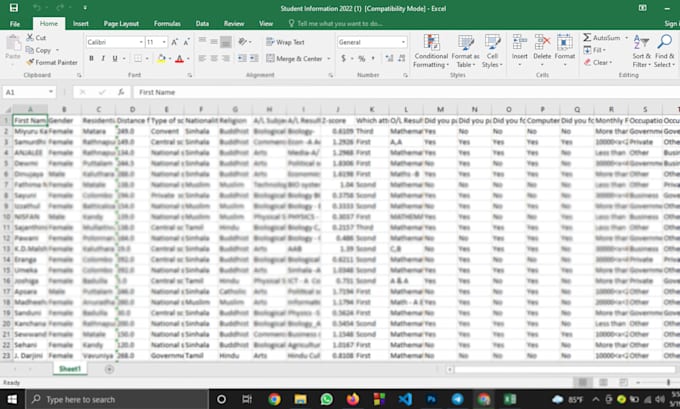Viewport: 680px width, 409px height.
Task: Open Conditional Formatting menu
Action: click(431, 51)
